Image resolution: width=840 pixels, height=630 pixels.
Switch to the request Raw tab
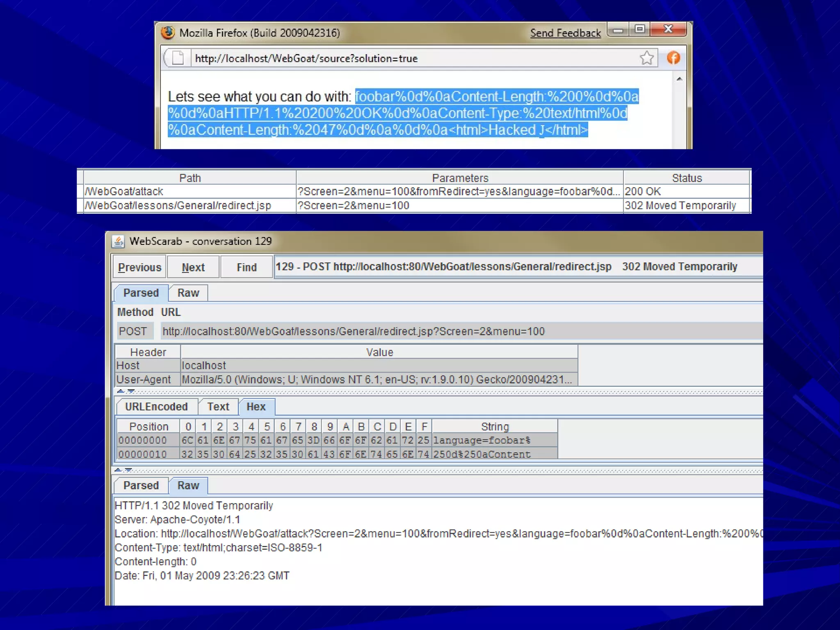188,293
